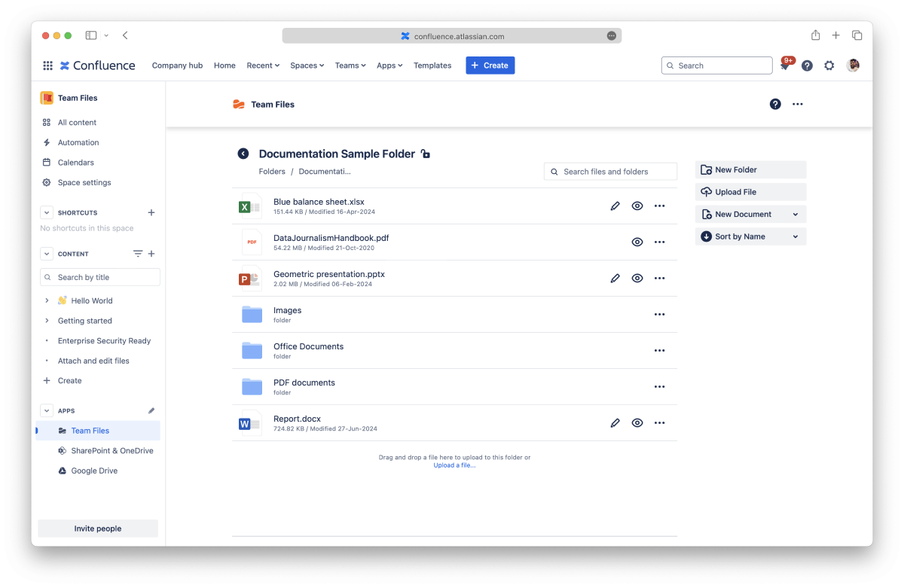Open more actions for PDF documents folder
The width and height of the screenshot is (904, 588).
(x=660, y=386)
